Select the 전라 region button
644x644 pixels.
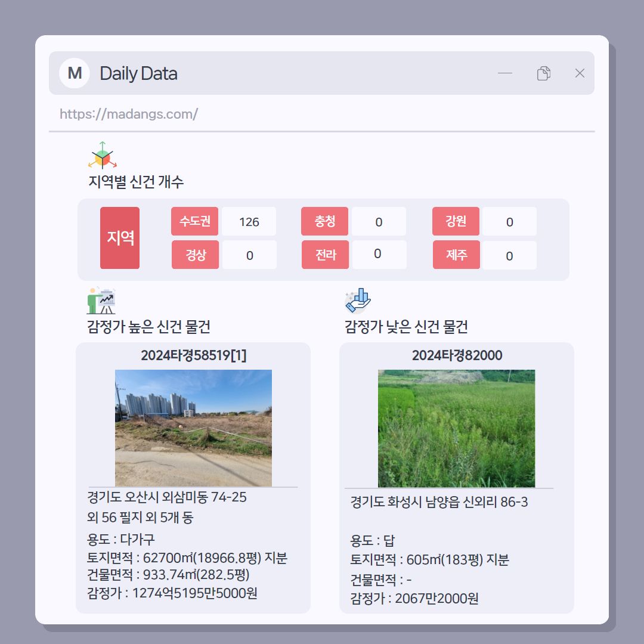pos(326,255)
